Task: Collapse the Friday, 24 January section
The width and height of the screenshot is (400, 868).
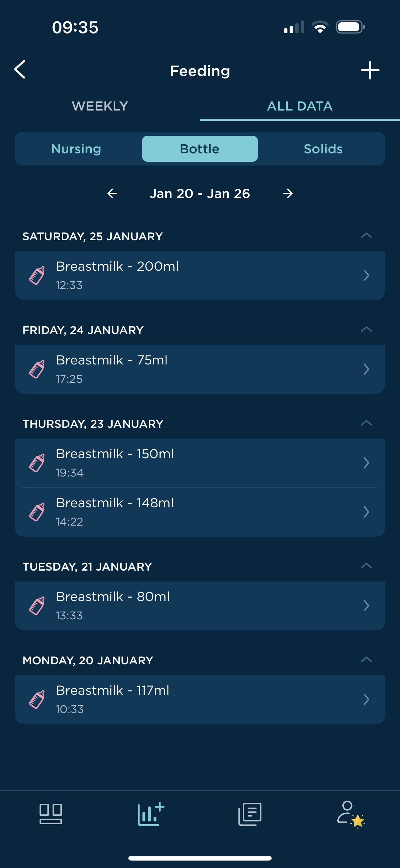Action: 366,329
